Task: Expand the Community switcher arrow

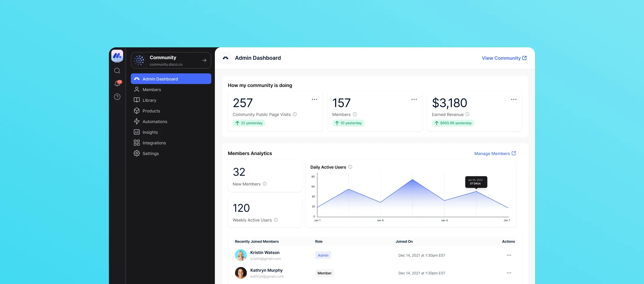Action: [x=204, y=60]
